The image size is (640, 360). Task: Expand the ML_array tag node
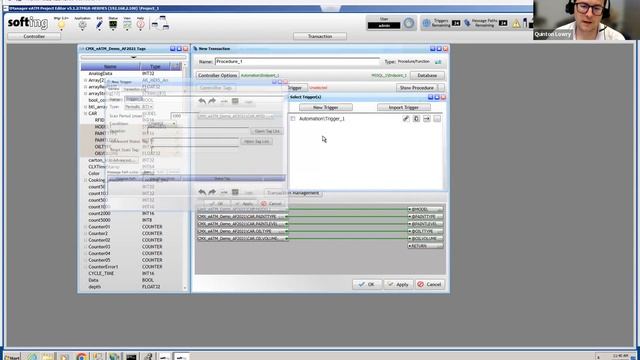85,107
